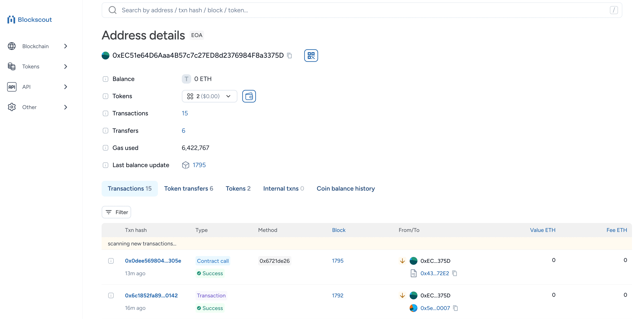Switch to the Coin balance history tab
This screenshot has width=644, height=319.
(x=345, y=188)
